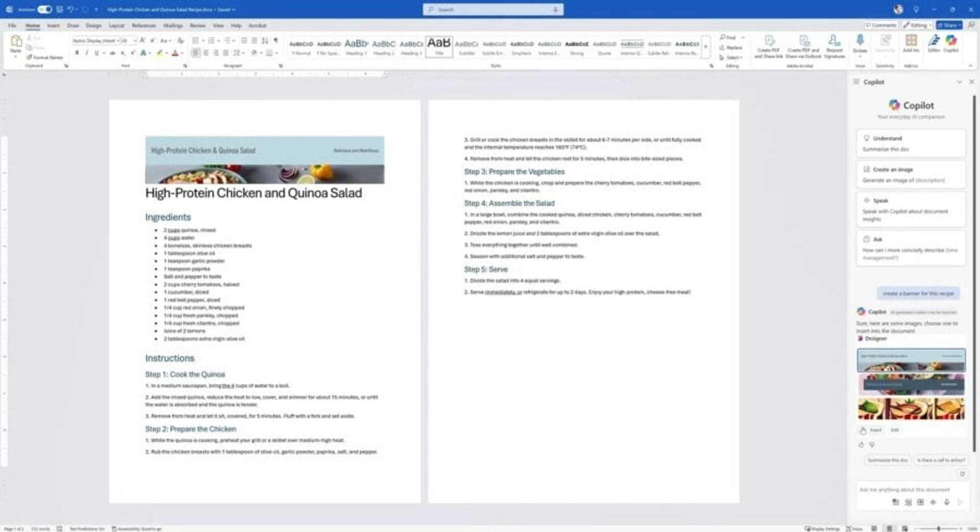Apply the Heading 1 style
The image size is (980, 532).
tap(356, 47)
